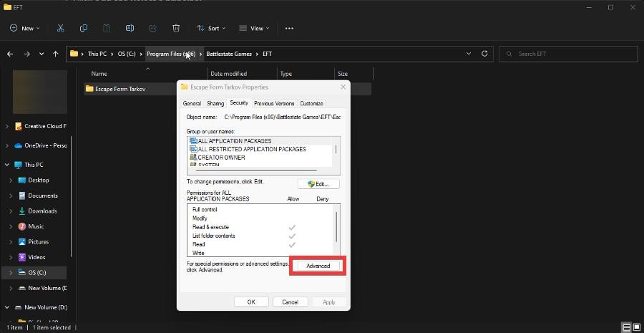Screen dimensions: 644x333
Task: Expand the Pictures tree node
Action: [x=11, y=242]
